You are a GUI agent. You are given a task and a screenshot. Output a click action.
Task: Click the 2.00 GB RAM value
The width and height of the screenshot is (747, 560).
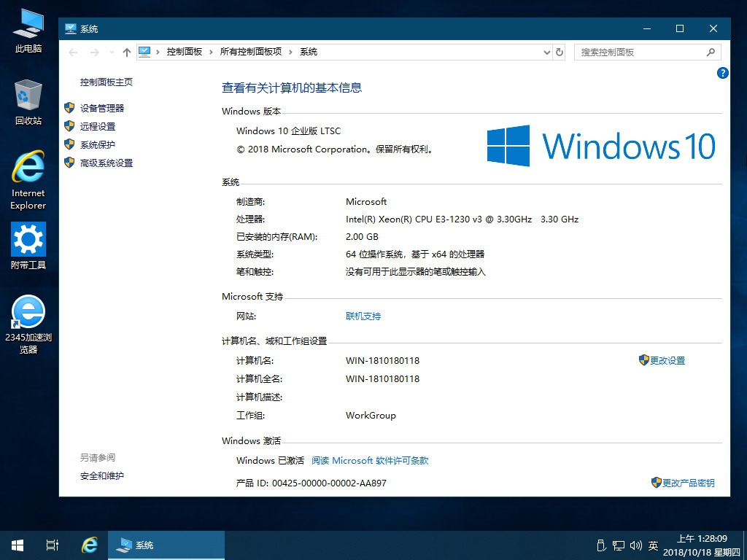(362, 237)
